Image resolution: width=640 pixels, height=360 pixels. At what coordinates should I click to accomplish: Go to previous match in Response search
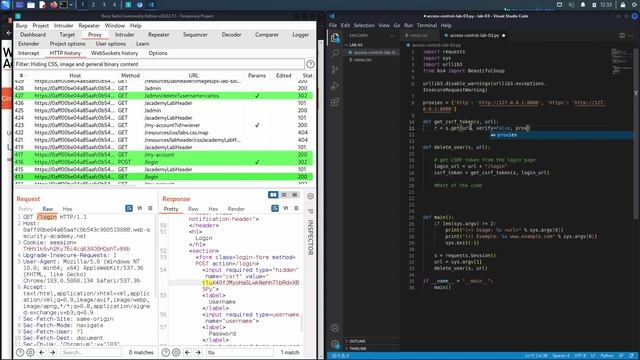tap(187, 352)
